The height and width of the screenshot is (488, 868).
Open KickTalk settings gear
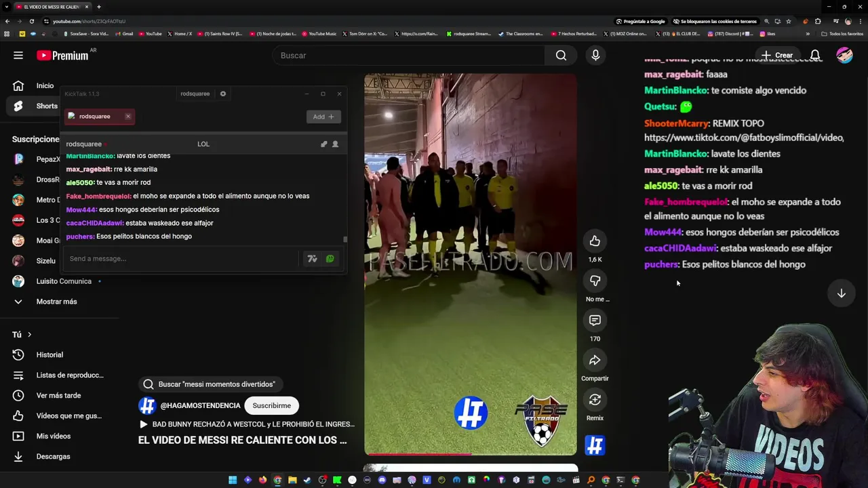(222, 94)
